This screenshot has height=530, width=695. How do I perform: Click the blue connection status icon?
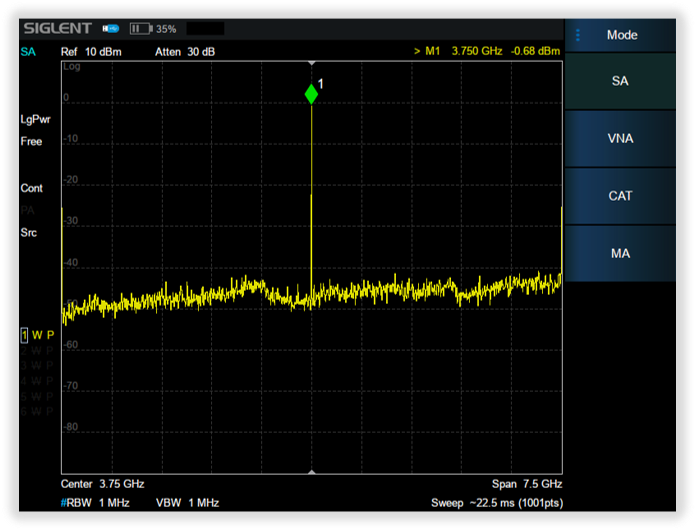pos(111,29)
